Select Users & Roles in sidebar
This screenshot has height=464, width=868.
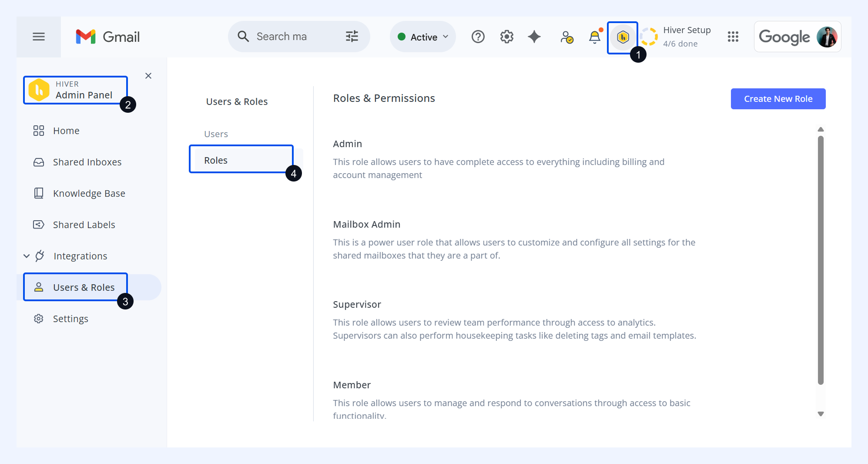pyautogui.click(x=89, y=287)
